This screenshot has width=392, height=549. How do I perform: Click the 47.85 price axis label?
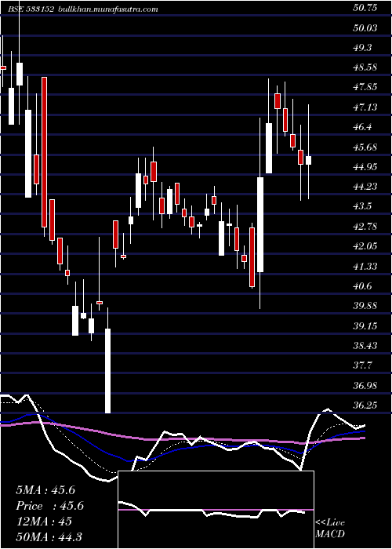click(365, 87)
